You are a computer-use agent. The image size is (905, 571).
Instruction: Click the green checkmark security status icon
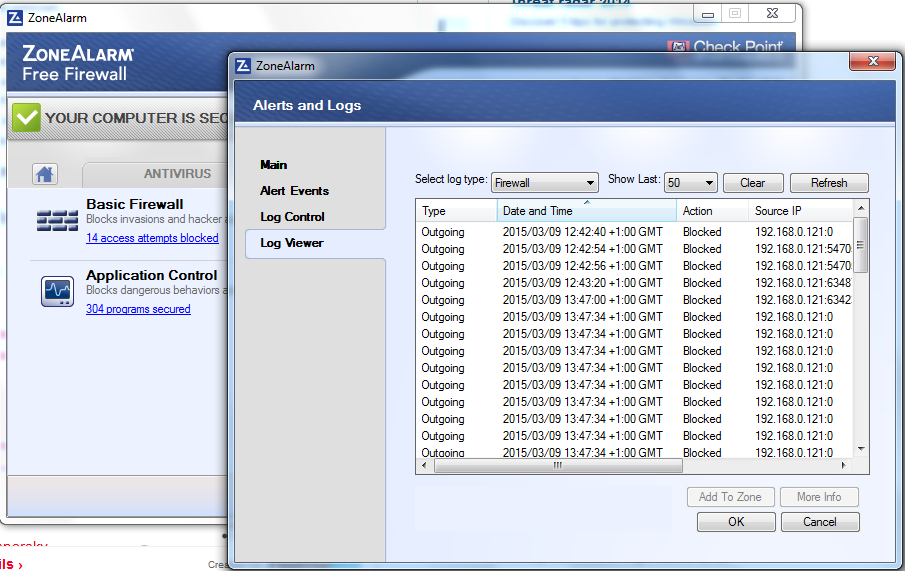tap(26, 118)
